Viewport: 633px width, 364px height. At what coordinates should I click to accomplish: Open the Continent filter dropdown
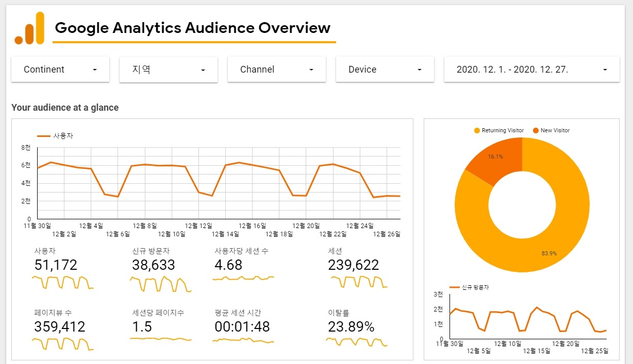tap(60, 70)
